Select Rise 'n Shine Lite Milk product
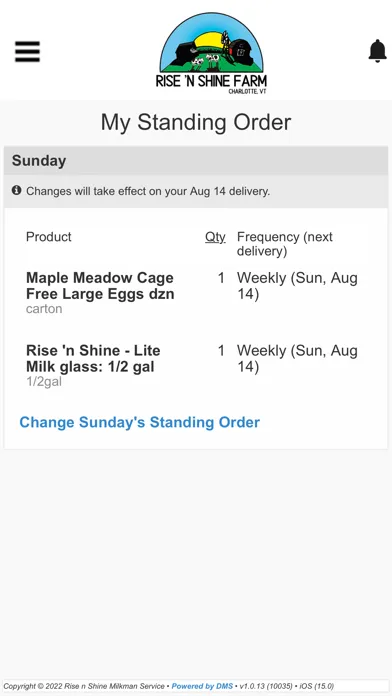The width and height of the screenshot is (392, 696). 93,359
